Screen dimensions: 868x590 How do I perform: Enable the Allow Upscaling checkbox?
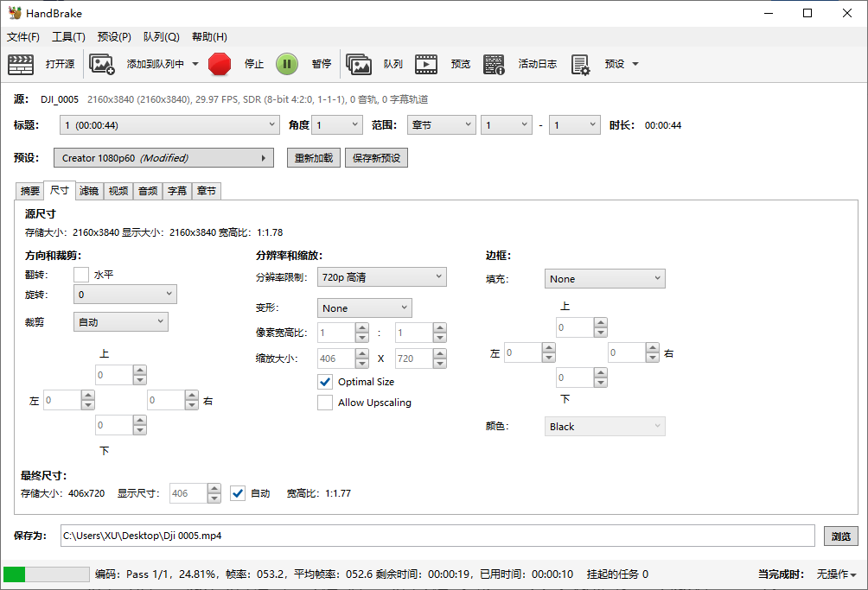(x=325, y=403)
